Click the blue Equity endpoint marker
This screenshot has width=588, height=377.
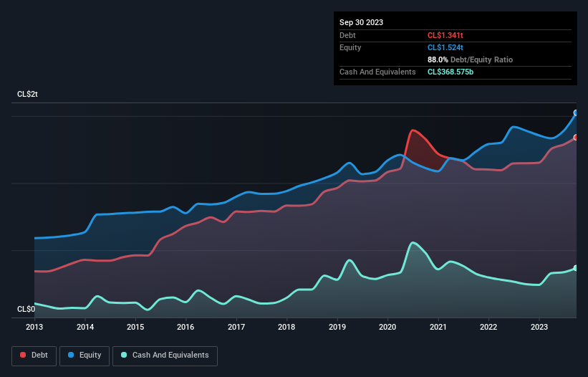coord(576,113)
